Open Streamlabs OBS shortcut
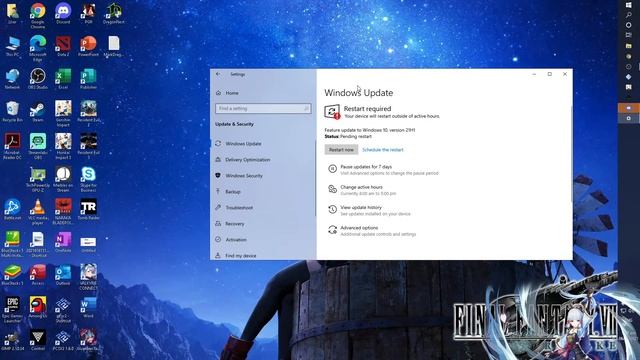640x360 pixels. point(38,146)
